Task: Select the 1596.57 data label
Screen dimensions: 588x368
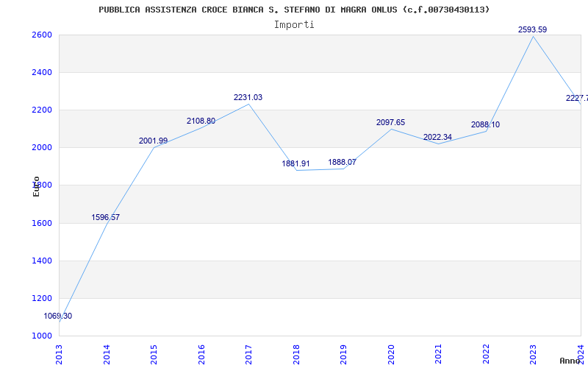Action: pos(105,217)
